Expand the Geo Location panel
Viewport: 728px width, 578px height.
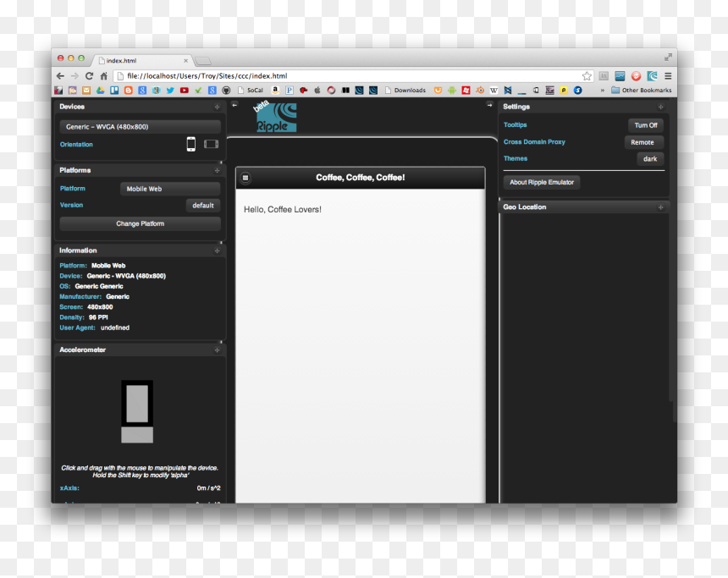pyautogui.click(x=660, y=207)
